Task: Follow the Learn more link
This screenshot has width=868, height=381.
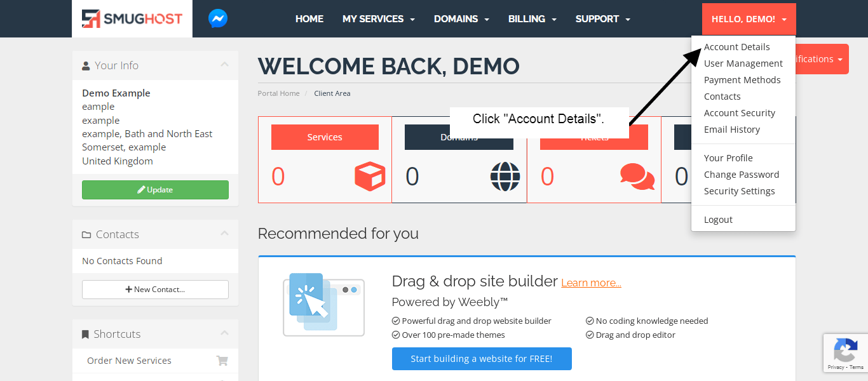Action: [591, 283]
